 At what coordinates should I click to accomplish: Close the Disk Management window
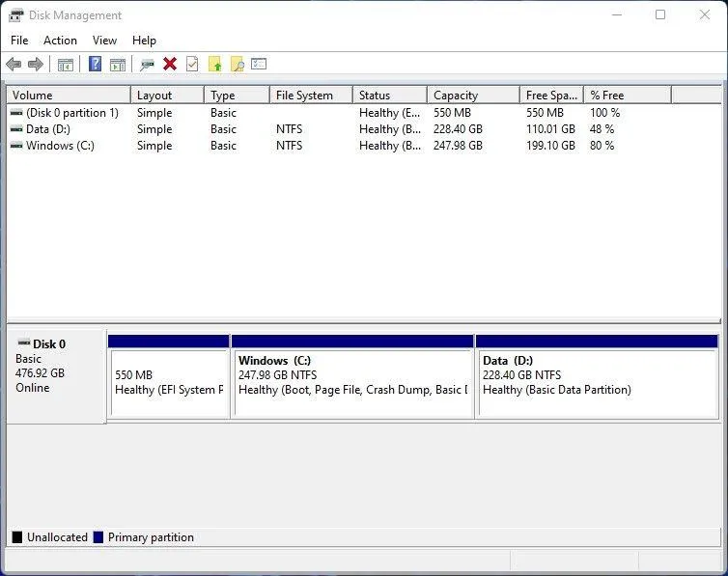(x=705, y=14)
